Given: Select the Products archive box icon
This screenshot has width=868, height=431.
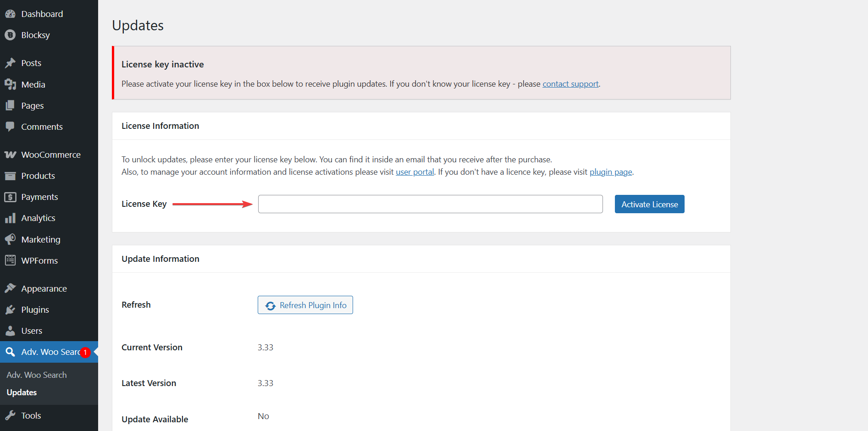Looking at the screenshot, I should [10, 176].
